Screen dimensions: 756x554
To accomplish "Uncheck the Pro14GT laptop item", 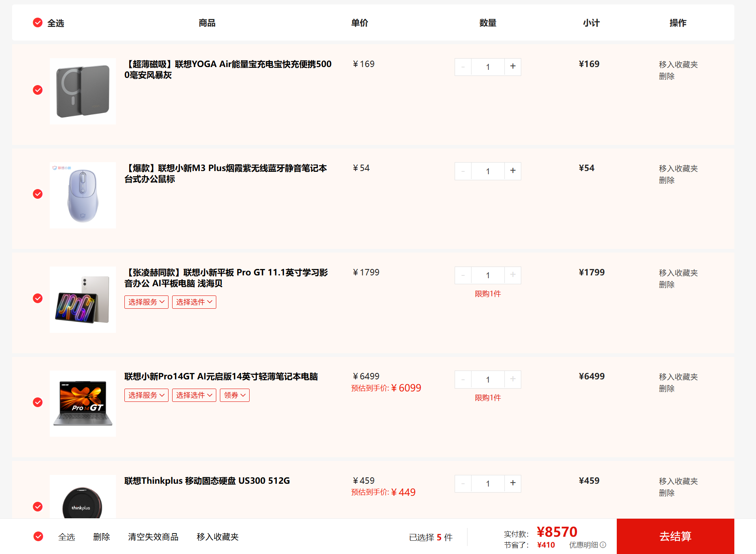I will (38, 402).
